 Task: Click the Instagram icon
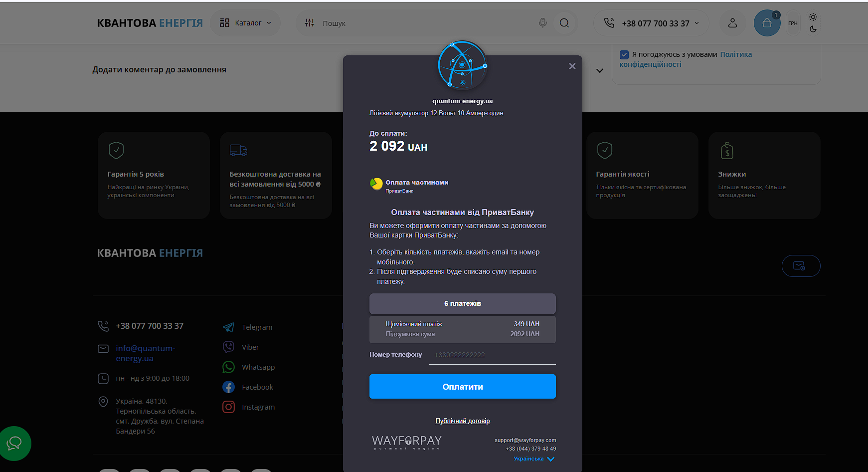pyautogui.click(x=228, y=407)
